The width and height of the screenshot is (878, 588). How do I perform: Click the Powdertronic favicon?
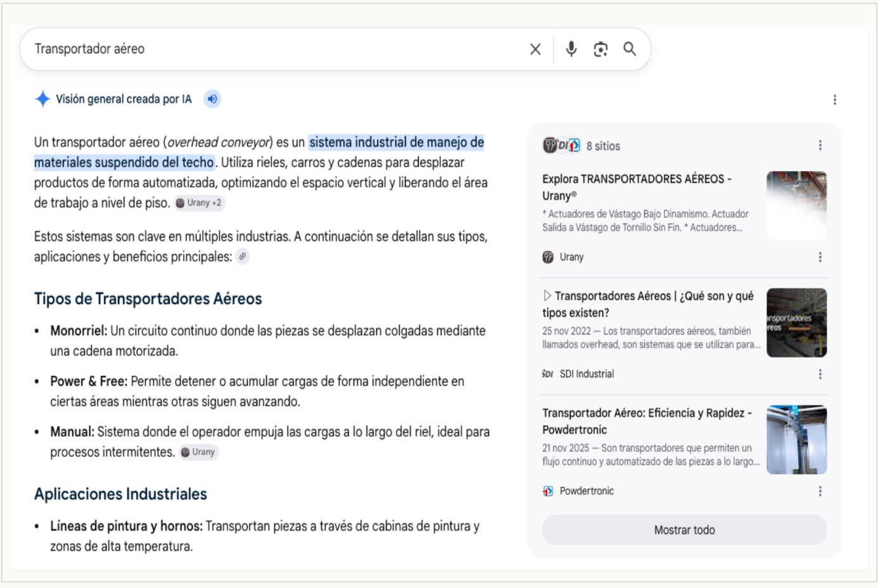point(548,491)
